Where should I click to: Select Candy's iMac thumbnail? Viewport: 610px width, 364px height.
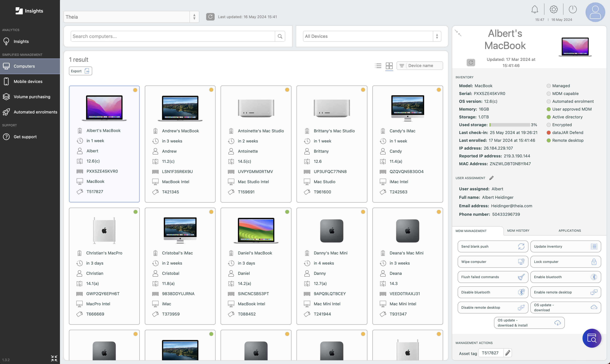(x=407, y=108)
